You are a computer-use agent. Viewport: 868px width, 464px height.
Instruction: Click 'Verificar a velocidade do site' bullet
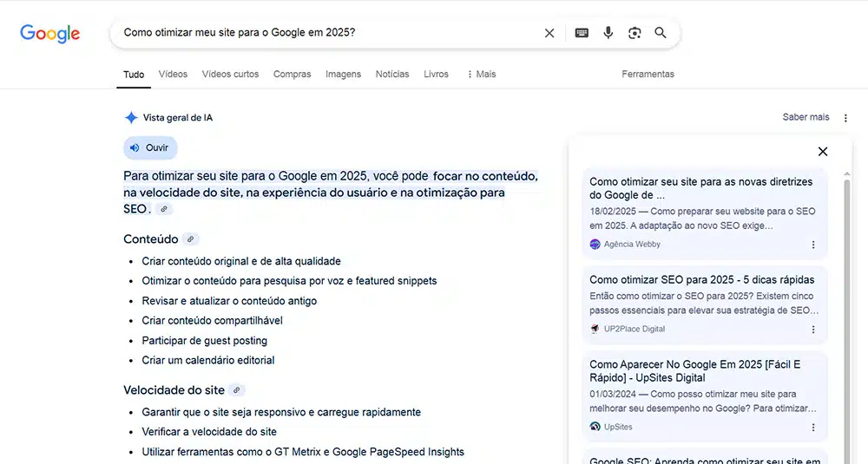(x=209, y=432)
